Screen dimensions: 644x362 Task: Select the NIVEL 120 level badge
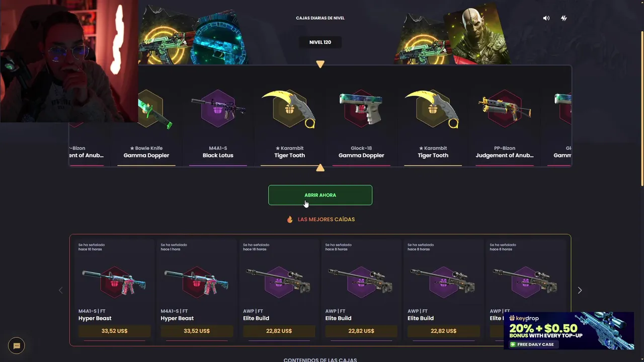320,42
